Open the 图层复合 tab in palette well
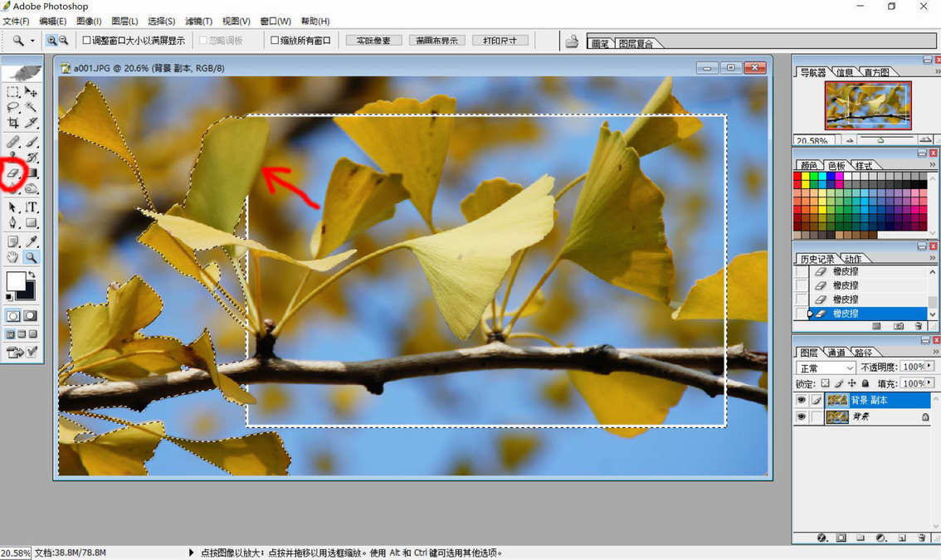The height and width of the screenshot is (560, 941). coord(636,43)
